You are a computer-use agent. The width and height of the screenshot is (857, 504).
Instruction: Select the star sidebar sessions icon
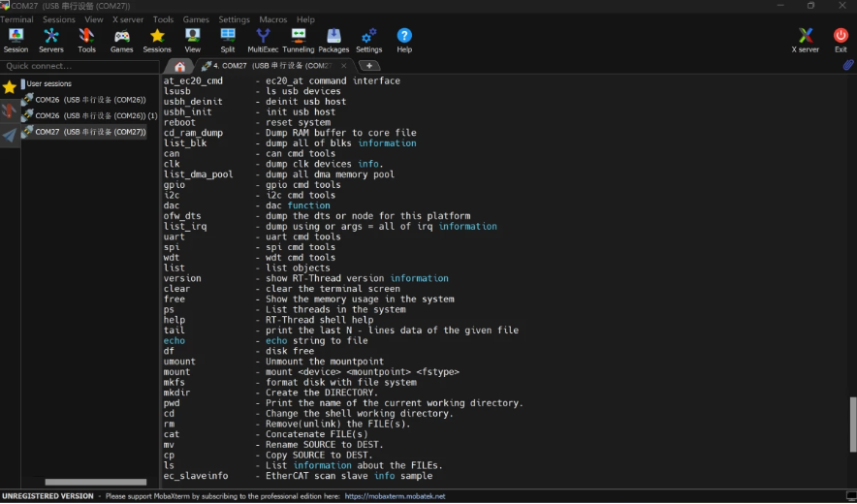(x=10, y=87)
